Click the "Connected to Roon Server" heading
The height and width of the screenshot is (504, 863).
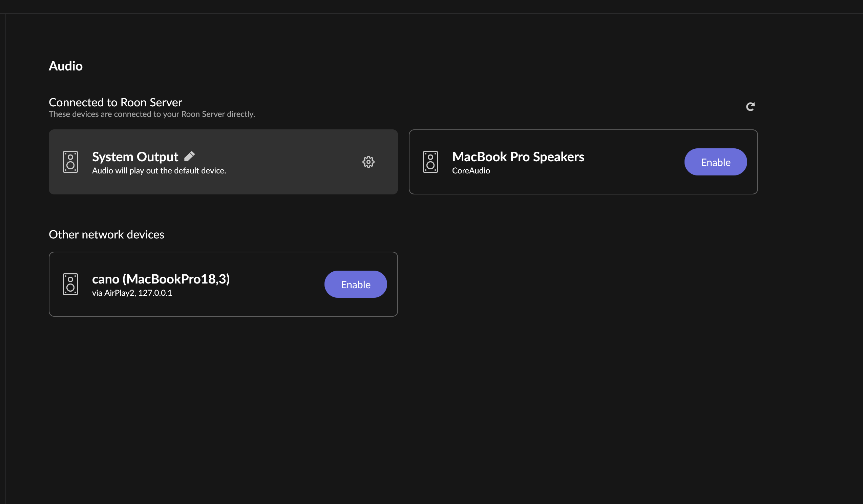click(x=115, y=102)
